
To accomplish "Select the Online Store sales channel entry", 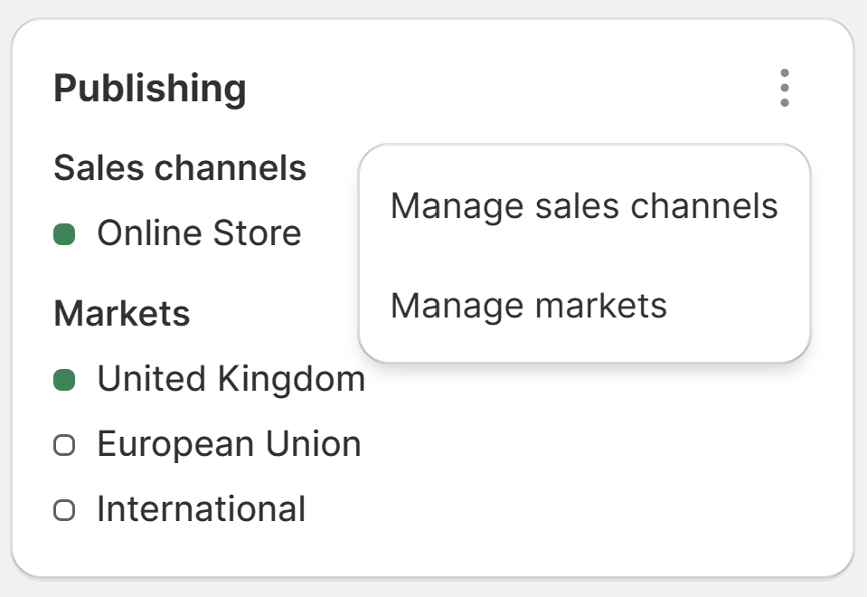I will (201, 232).
